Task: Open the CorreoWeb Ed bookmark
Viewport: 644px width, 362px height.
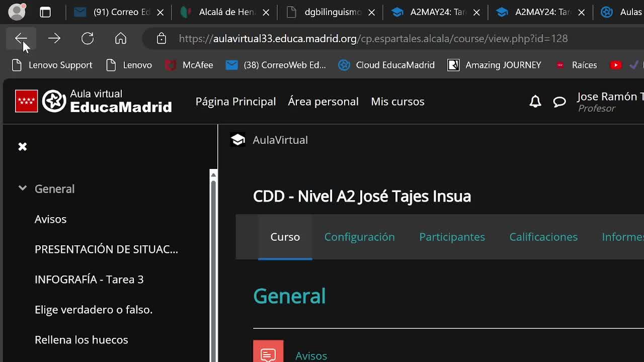Action: click(276, 65)
